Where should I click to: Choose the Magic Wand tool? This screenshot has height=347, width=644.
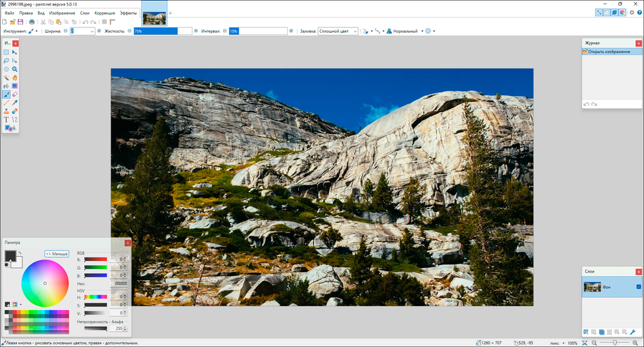(6, 78)
